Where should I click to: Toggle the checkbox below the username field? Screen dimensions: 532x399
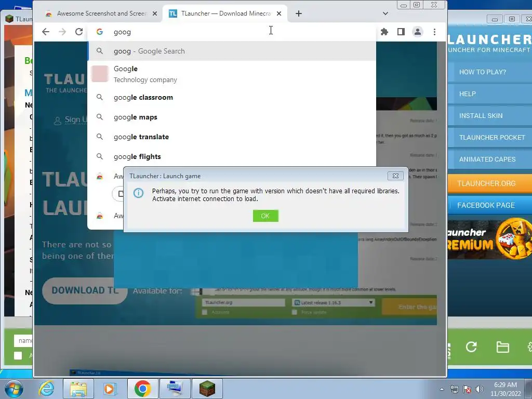(x=18, y=355)
